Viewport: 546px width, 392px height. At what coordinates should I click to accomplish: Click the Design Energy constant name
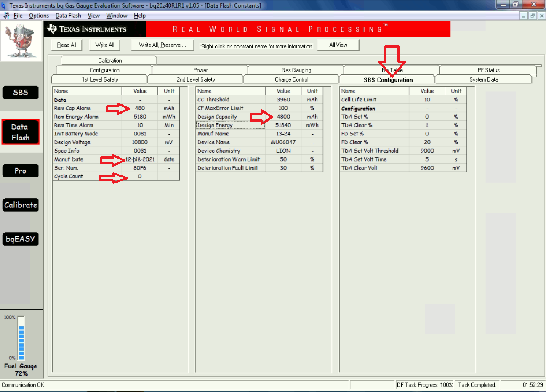coord(215,125)
